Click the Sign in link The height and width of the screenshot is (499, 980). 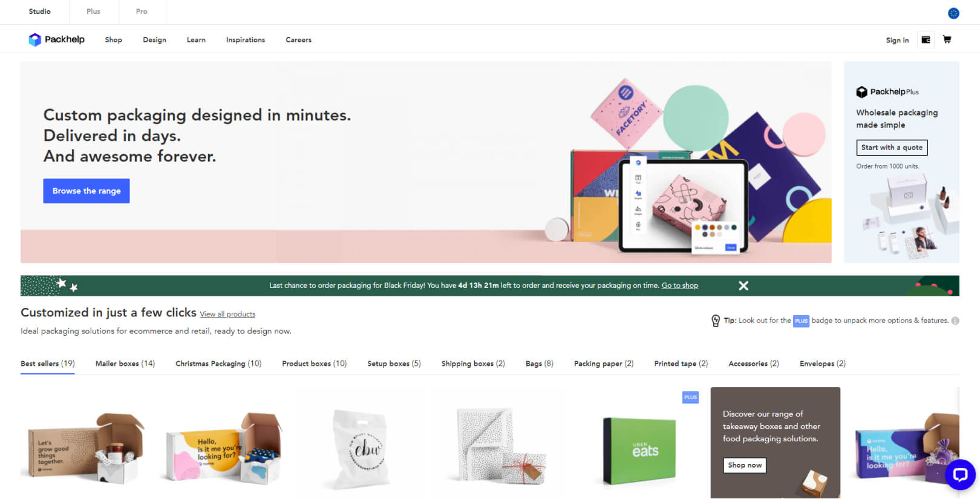pyautogui.click(x=897, y=41)
